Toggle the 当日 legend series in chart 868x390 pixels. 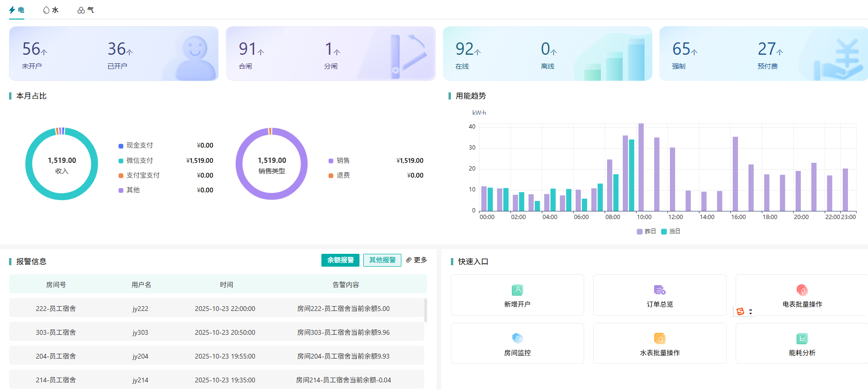click(x=670, y=231)
